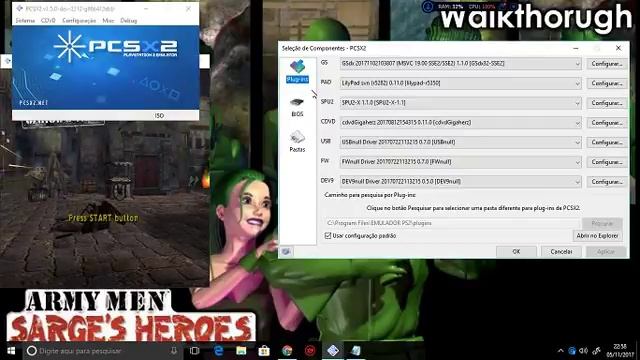Click Cancelar in component selection dialog
This screenshot has width=640, height=360.
click(561, 251)
